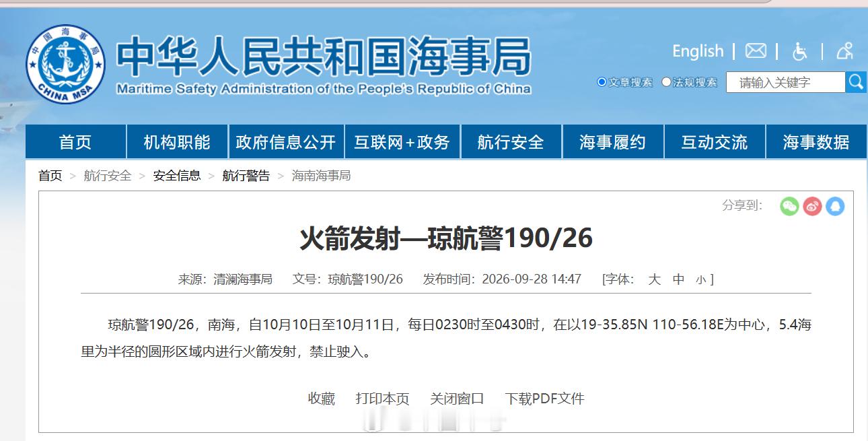Click the 打印本页 print link

[x=382, y=399]
